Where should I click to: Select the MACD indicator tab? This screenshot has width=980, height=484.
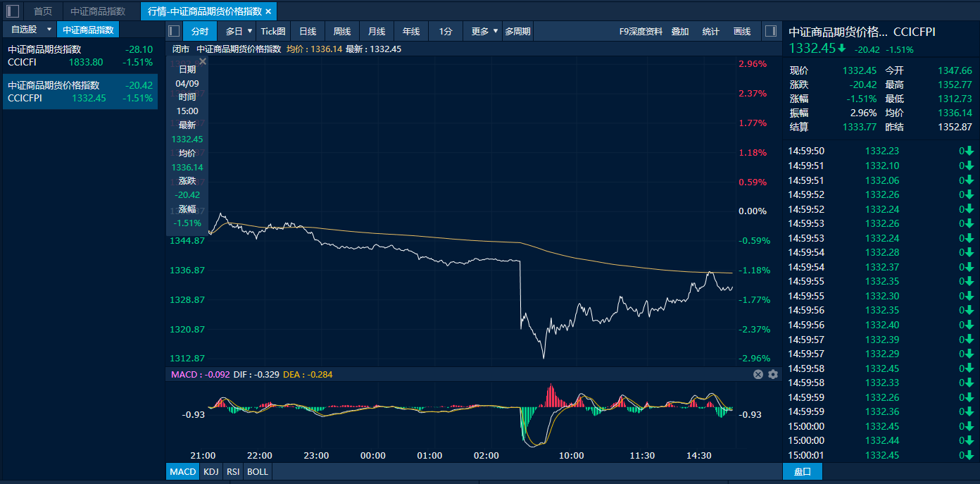pyautogui.click(x=182, y=471)
